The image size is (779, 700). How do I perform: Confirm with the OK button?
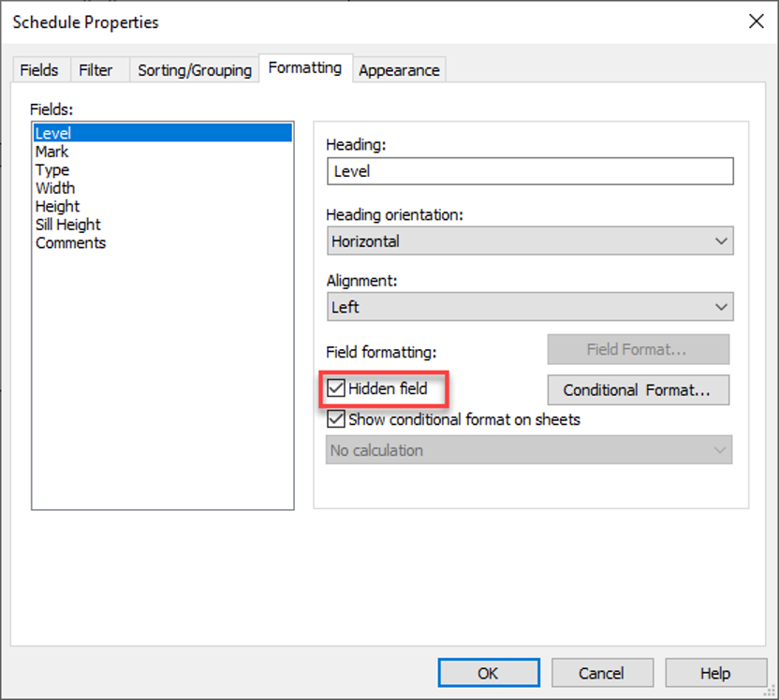click(x=489, y=673)
